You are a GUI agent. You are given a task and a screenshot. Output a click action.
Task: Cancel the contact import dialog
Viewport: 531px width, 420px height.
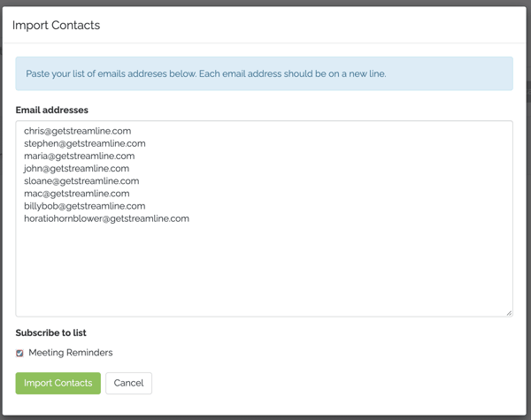tap(128, 383)
